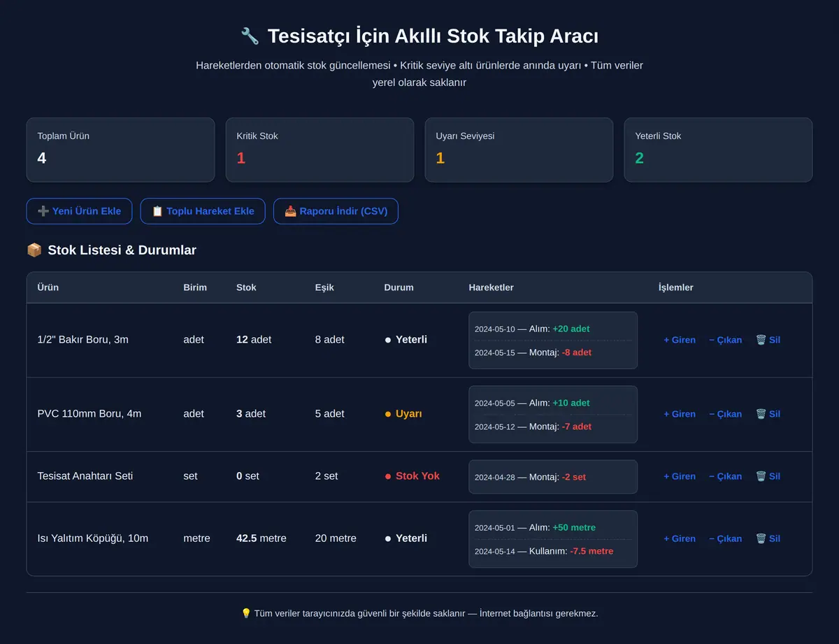Screen dimensions: 839x644
Task: Select the Toplam Ürün summary card
Action: pos(120,150)
